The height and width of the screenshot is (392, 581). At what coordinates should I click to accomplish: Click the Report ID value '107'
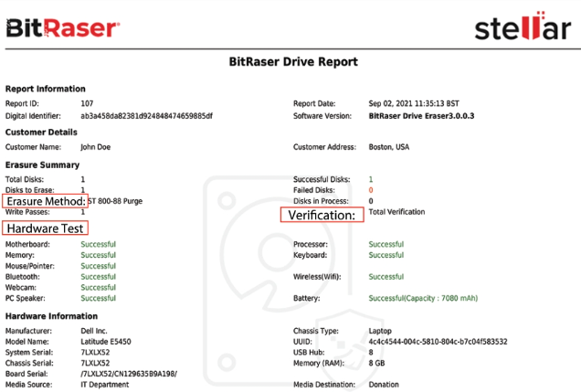(x=87, y=103)
